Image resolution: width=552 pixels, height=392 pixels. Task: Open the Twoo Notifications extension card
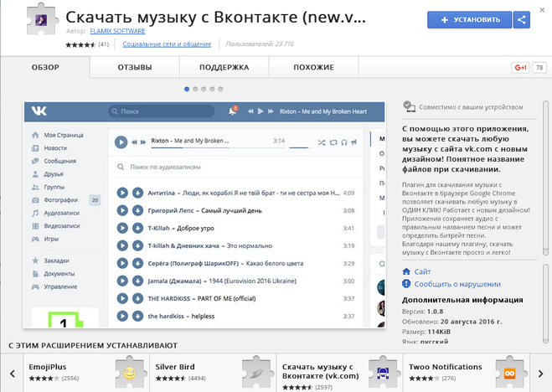467,373
